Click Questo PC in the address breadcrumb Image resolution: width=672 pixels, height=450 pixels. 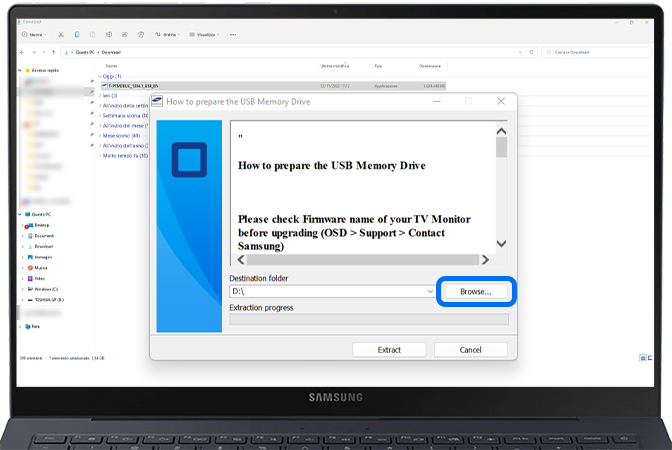click(x=85, y=52)
